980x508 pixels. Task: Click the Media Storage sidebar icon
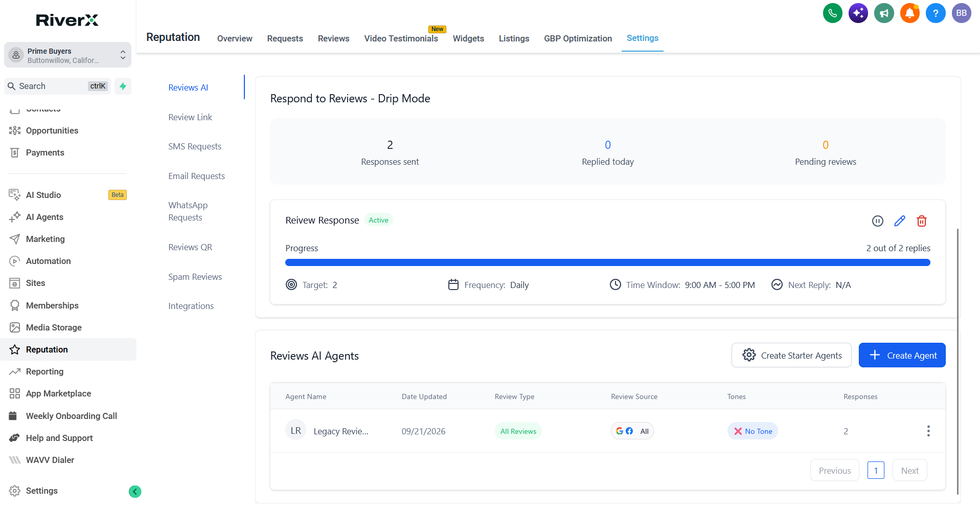coord(15,327)
